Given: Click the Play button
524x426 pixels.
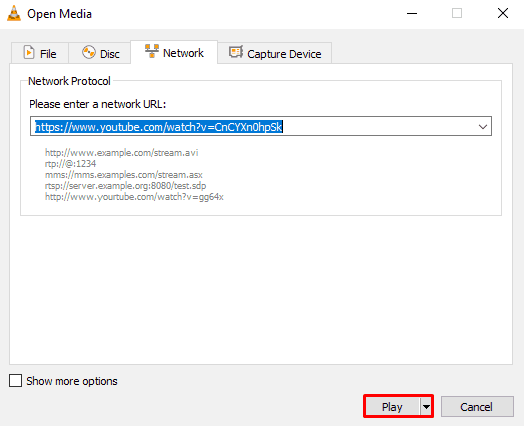Looking at the screenshot, I should point(392,407).
